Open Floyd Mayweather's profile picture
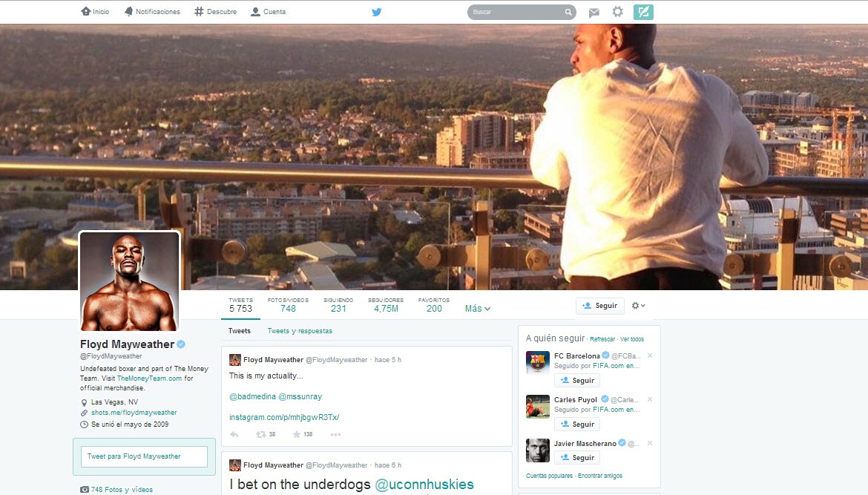The image size is (868, 495). [x=129, y=281]
